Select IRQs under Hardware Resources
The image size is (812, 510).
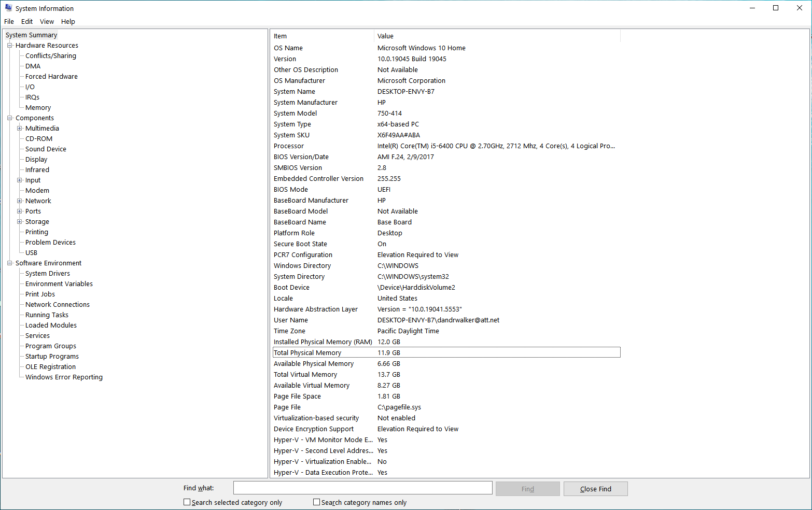click(x=32, y=97)
